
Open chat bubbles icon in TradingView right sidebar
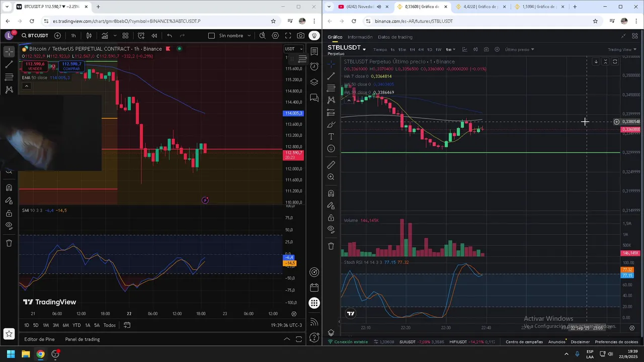[314, 98]
